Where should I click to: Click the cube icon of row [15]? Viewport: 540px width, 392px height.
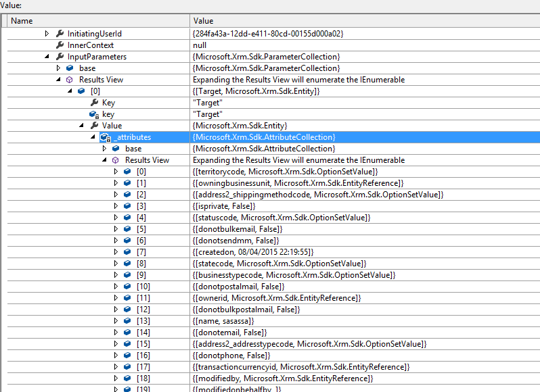click(x=127, y=343)
